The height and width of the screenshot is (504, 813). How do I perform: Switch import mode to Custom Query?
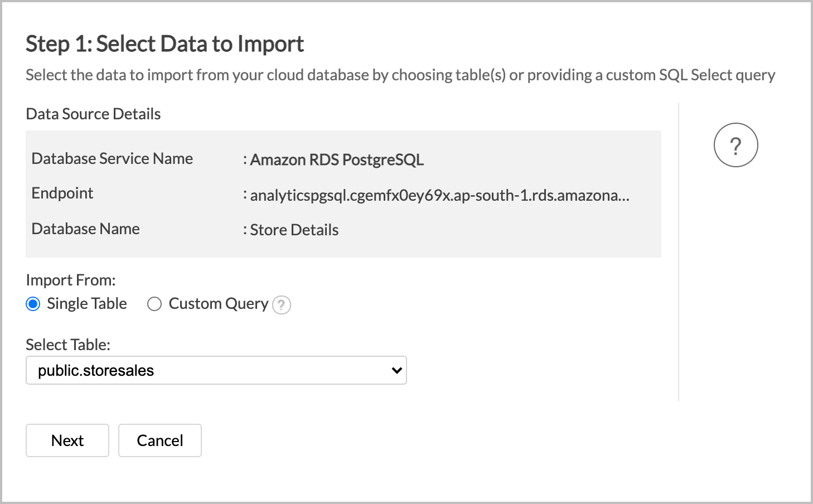click(x=154, y=304)
